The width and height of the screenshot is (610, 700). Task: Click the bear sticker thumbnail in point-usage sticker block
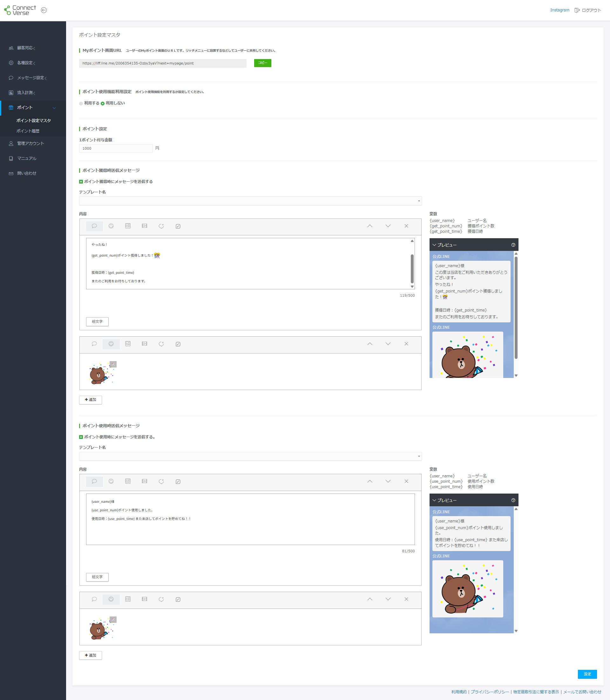101,629
